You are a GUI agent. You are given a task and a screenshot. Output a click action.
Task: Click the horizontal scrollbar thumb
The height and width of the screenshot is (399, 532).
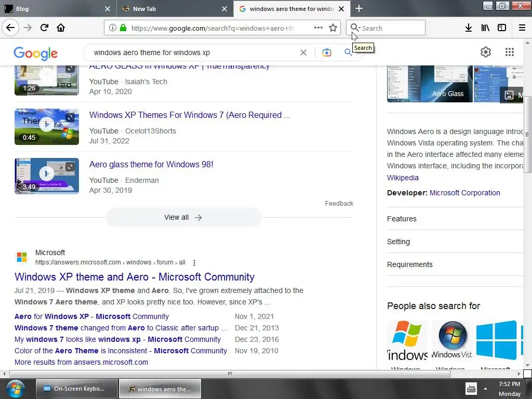coord(230,374)
